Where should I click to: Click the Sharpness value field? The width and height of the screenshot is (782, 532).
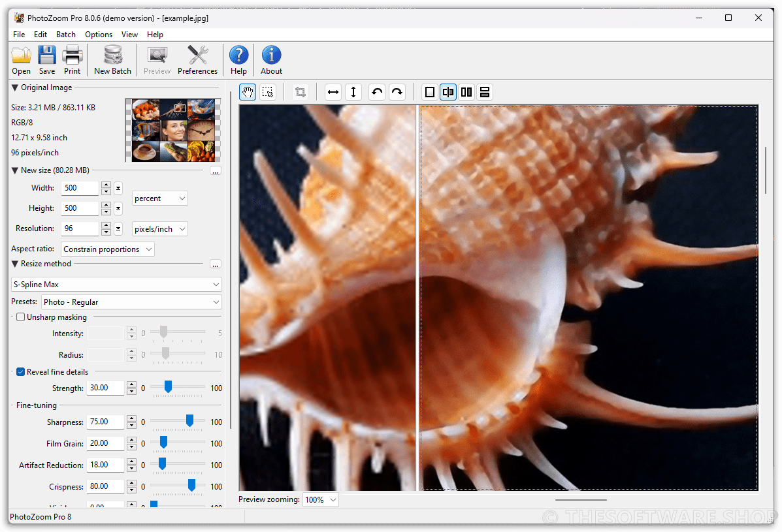(x=105, y=422)
